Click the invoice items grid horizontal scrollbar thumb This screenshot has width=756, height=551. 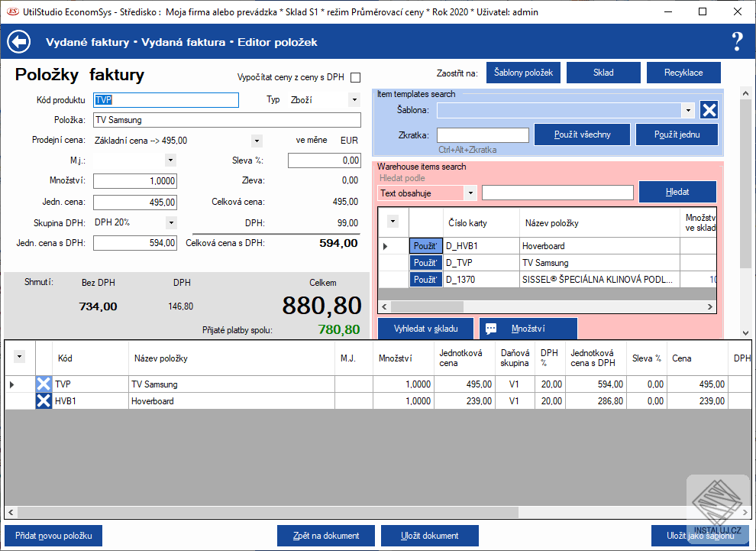pos(267,512)
